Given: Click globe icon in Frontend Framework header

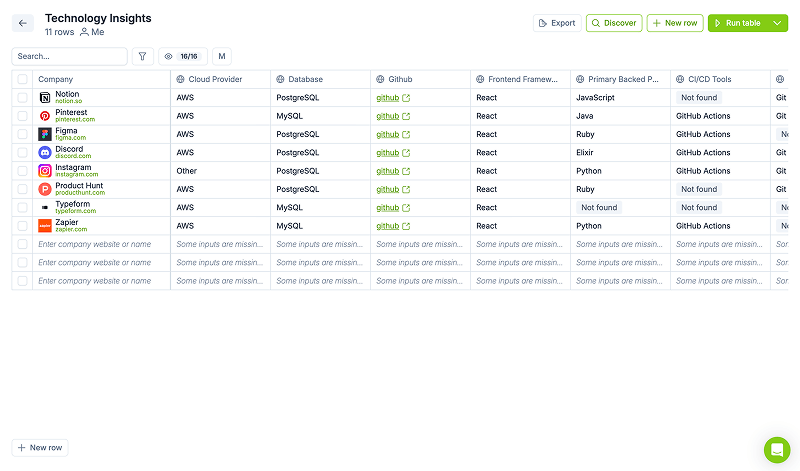Looking at the screenshot, I should 480,79.
